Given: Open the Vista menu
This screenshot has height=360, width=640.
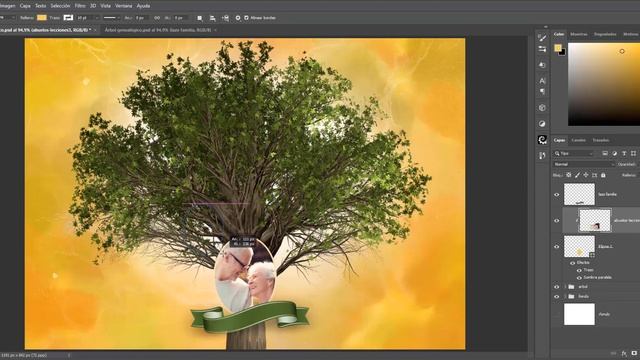Looking at the screenshot, I should point(105,6).
